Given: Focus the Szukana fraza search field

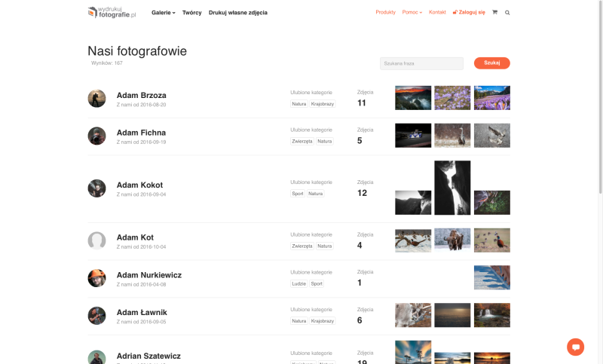Looking at the screenshot, I should 421,63.
